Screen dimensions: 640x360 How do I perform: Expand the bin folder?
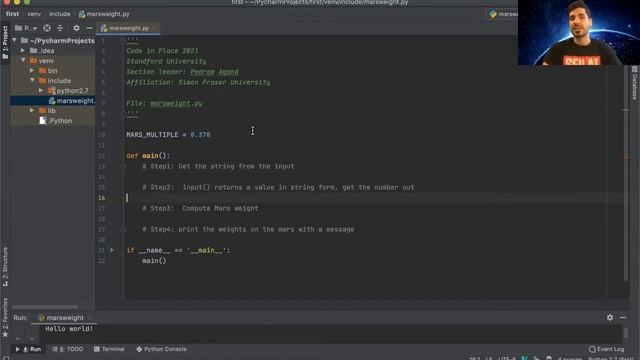[x=32, y=71]
